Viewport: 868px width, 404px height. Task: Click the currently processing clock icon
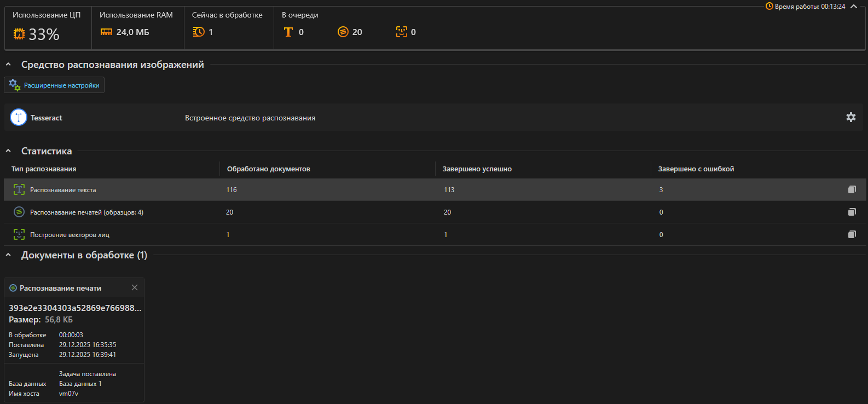[199, 32]
